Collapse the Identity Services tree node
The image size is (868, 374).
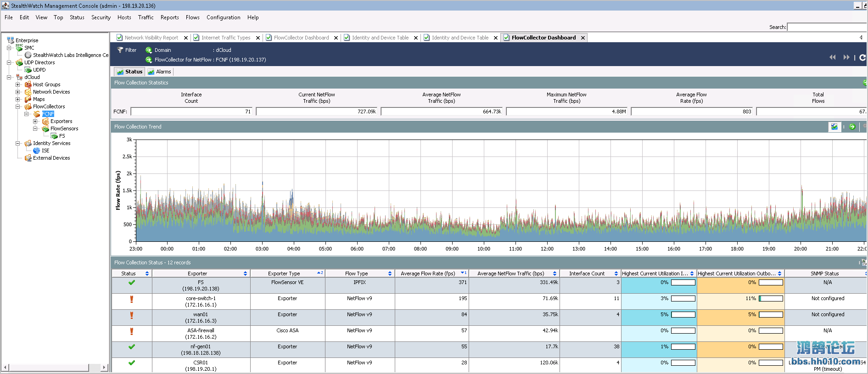(17, 143)
